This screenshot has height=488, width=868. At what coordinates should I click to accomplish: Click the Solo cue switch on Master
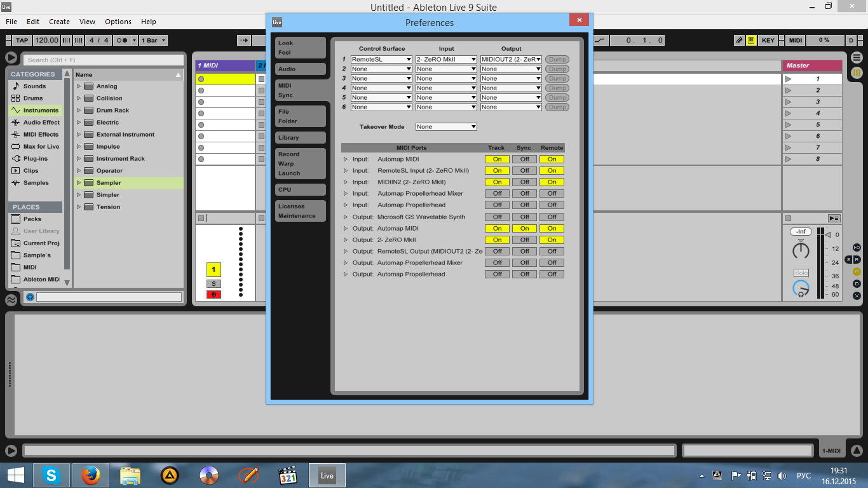(801, 273)
